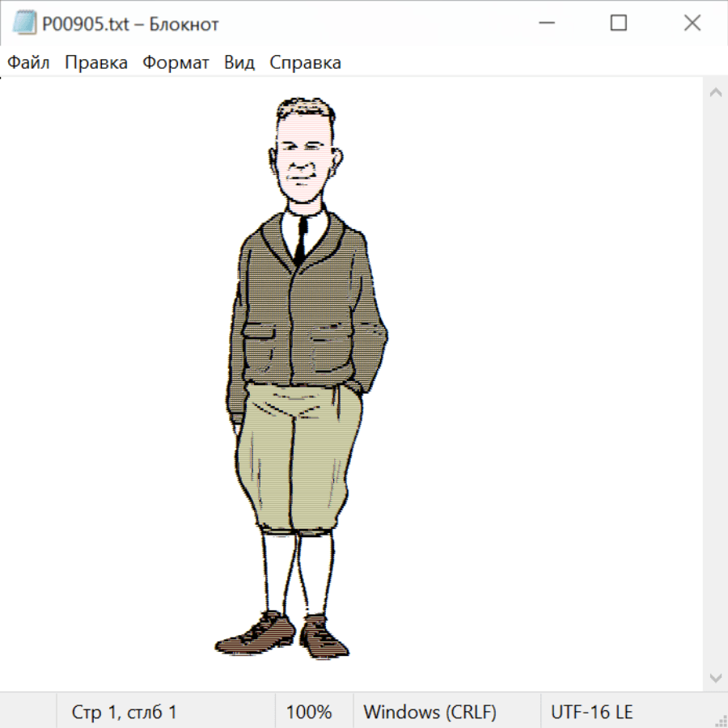Click the 100% zoom level in the status bar
The height and width of the screenshot is (728, 728).
tap(309, 712)
